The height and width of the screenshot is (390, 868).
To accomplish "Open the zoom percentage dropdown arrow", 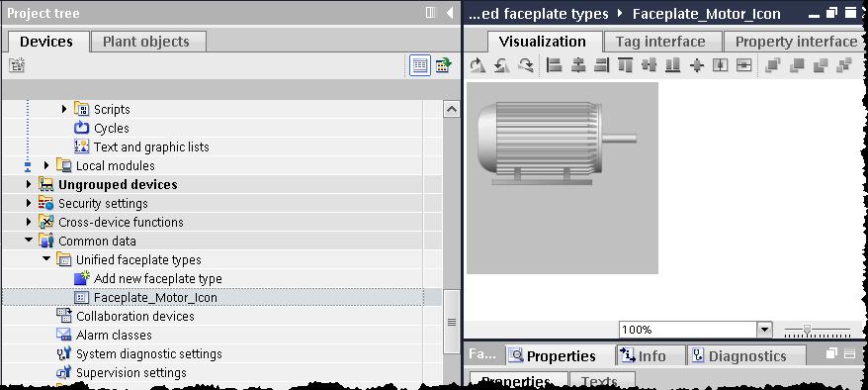I will pos(764,330).
